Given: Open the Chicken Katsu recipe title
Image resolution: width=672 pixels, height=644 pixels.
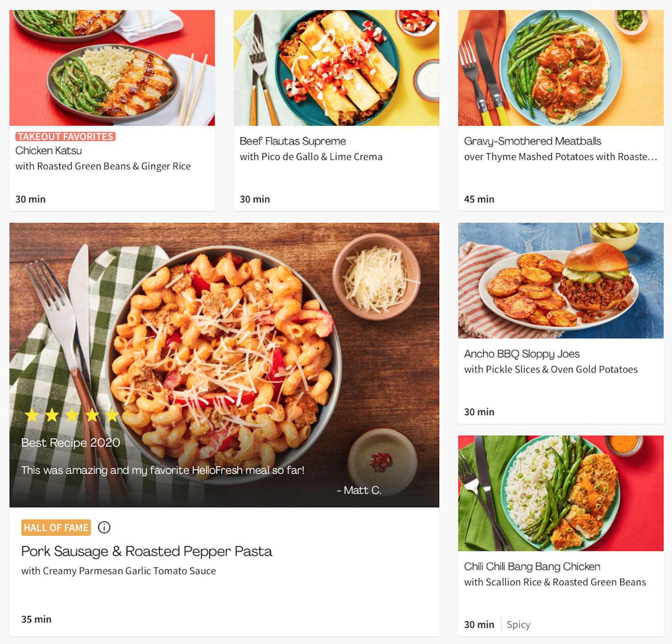Looking at the screenshot, I should coord(49,150).
